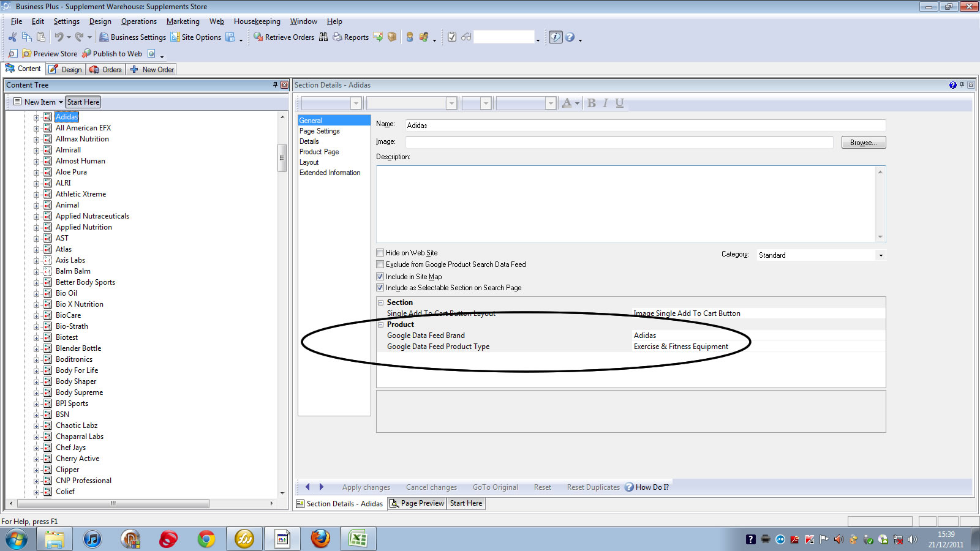Click the Retrieve Orders toolbar icon
Screen dimensions: 980x551
click(258, 37)
